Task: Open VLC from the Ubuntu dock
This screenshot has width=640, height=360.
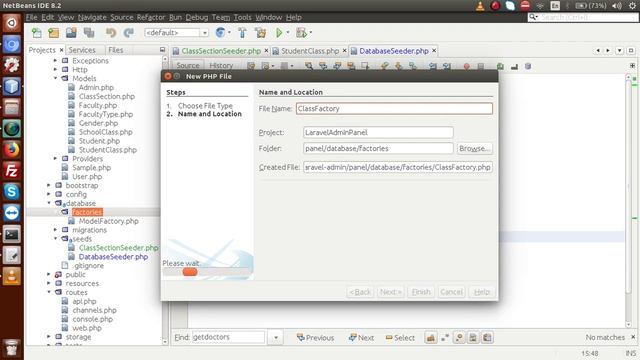Action: click(x=11, y=276)
